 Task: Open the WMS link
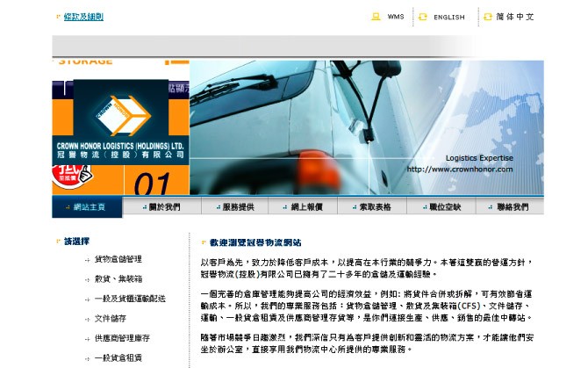[396, 17]
